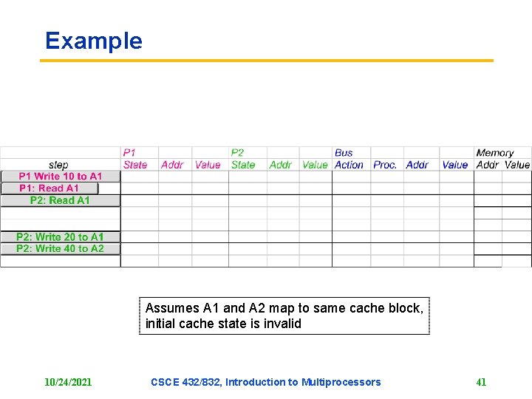532x399 pixels.
Task: Click the pink 'P1' group header
Action: (129, 153)
